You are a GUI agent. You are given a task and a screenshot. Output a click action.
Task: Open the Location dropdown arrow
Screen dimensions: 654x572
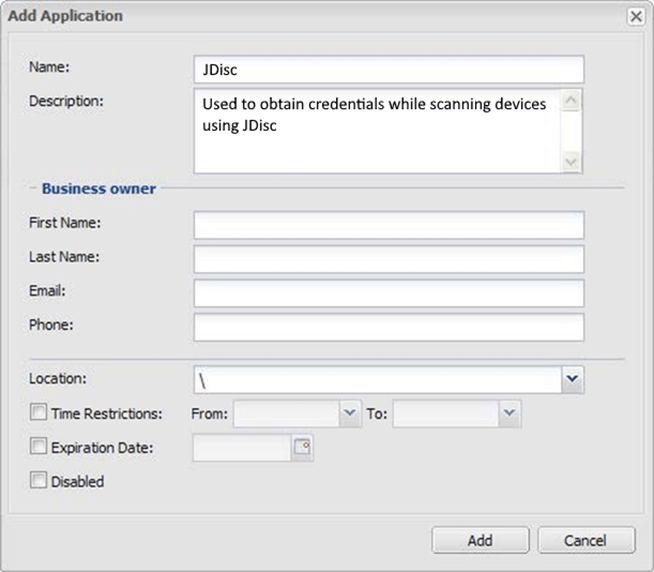(x=572, y=379)
